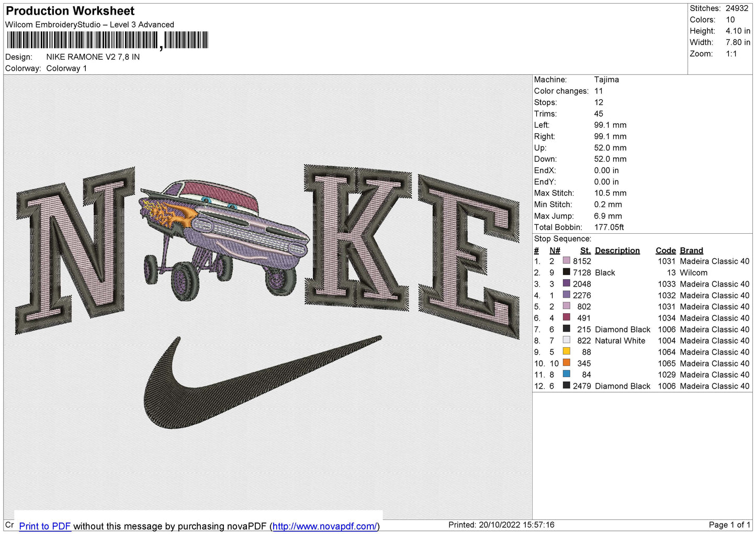
Task: Select maroon swatch for stop 6 (491)
Action: [x=566, y=317]
